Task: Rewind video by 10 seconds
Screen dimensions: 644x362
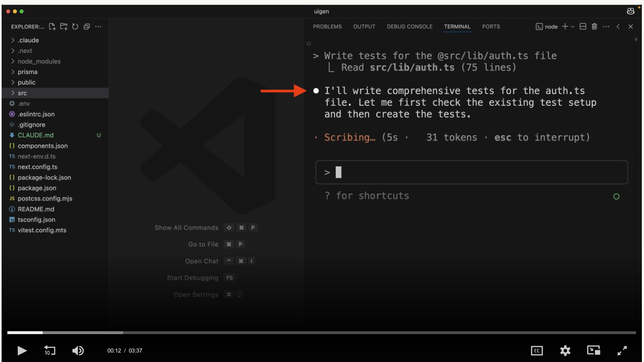Action: point(49,350)
